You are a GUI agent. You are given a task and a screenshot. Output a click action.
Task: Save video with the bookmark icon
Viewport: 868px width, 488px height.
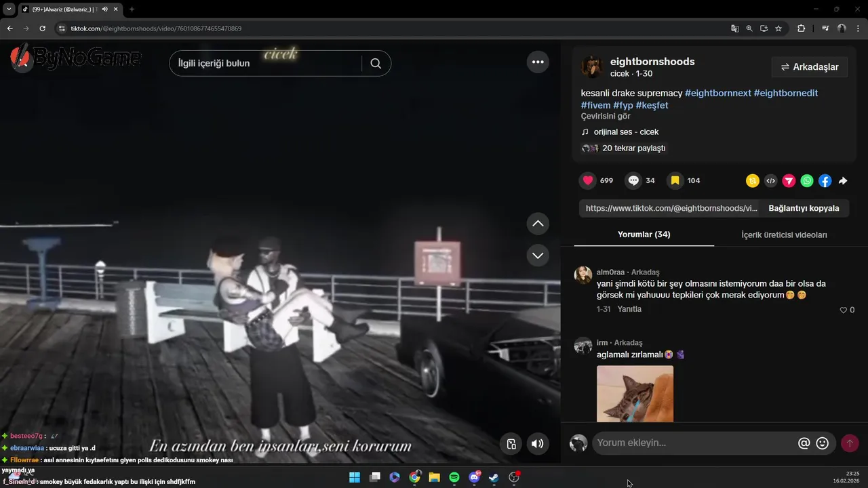coord(675,180)
